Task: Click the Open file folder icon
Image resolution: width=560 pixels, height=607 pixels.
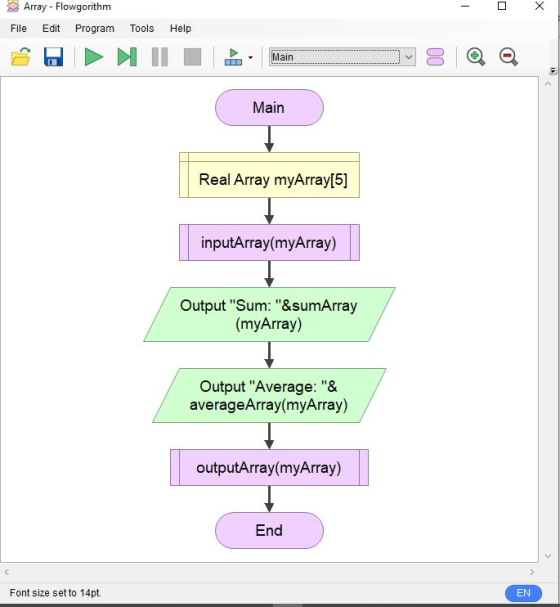Action: point(21,57)
